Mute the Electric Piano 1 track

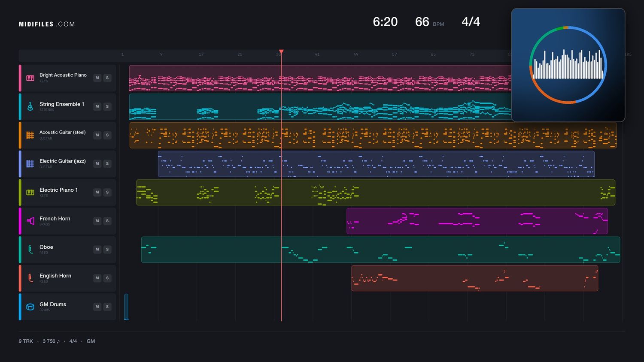(97, 192)
